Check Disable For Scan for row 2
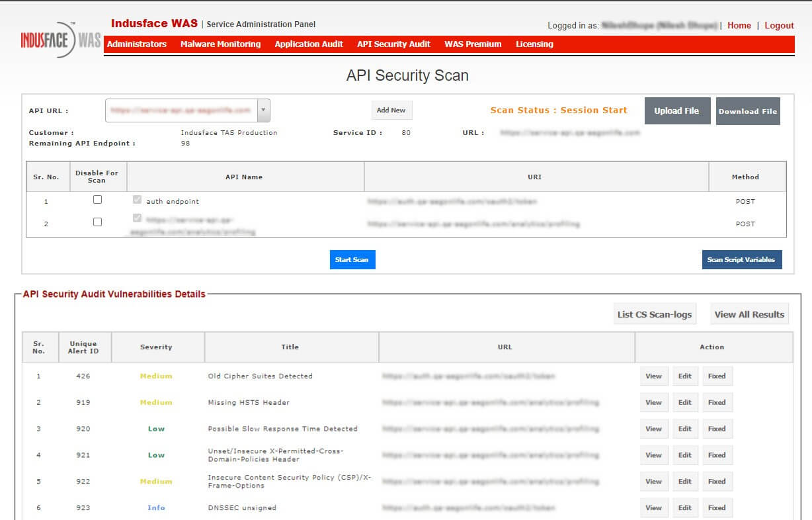Screen dimensions: 812x520 point(97,222)
